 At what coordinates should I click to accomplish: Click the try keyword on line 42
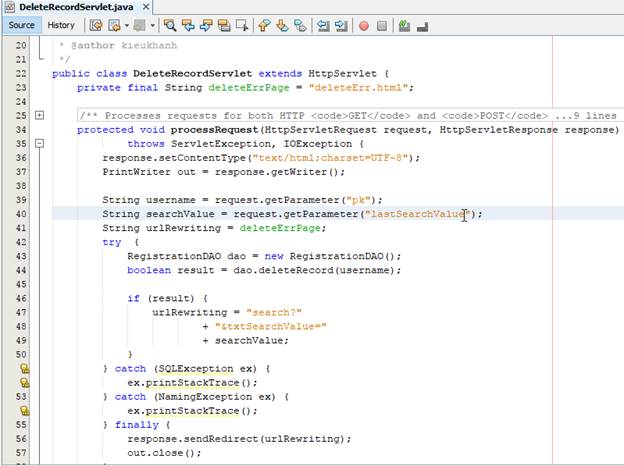click(111, 242)
